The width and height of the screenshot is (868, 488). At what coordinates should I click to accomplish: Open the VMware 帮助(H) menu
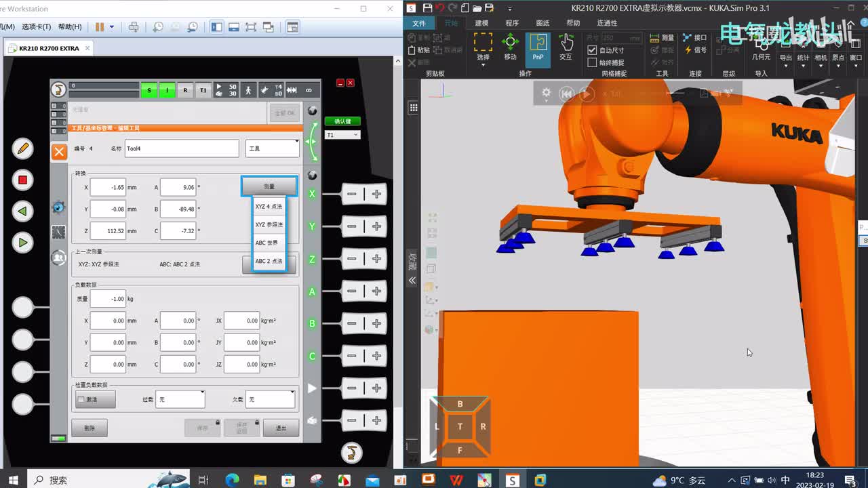[70, 27]
